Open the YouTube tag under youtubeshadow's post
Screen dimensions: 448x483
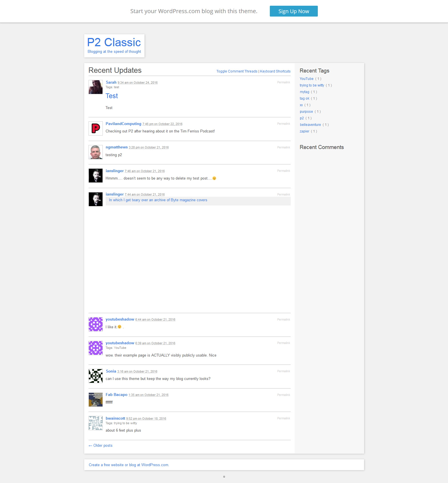coord(120,348)
